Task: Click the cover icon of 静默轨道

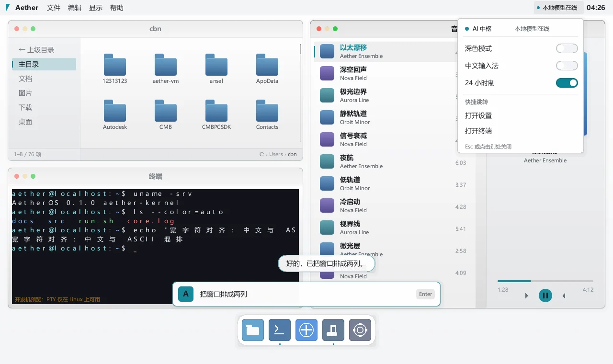Action: [327, 117]
